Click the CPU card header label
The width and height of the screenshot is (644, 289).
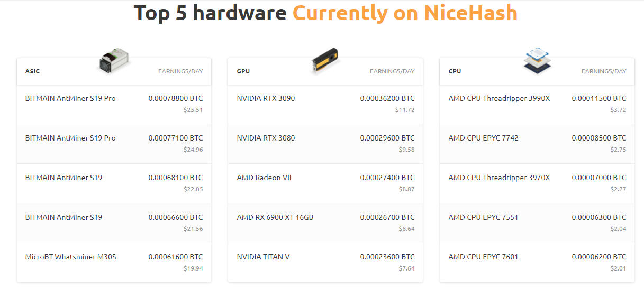[455, 71]
